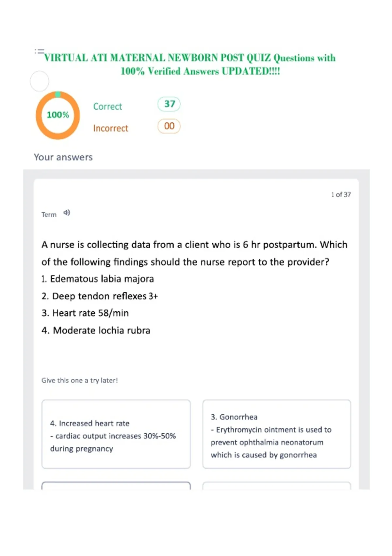This screenshot has width=392, height=556.
Task: Select the Correct count badge 37
Action: pyautogui.click(x=169, y=104)
